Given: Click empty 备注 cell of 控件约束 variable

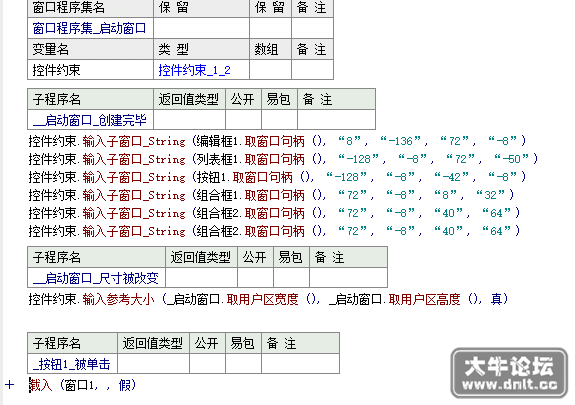Looking at the screenshot, I should tap(312, 70).
